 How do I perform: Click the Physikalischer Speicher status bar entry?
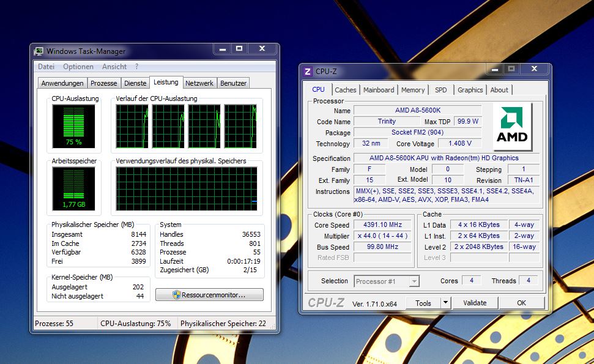click(223, 324)
